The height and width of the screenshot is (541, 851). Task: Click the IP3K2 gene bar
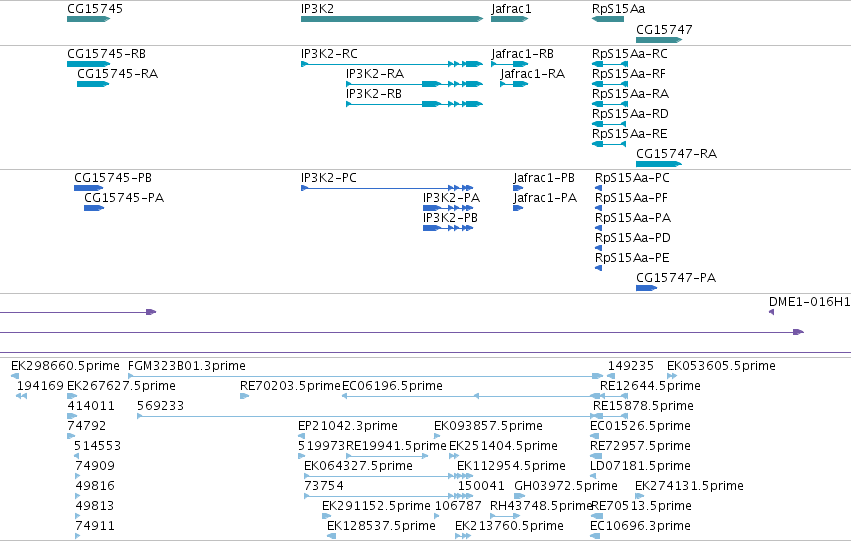tap(392, 19)
